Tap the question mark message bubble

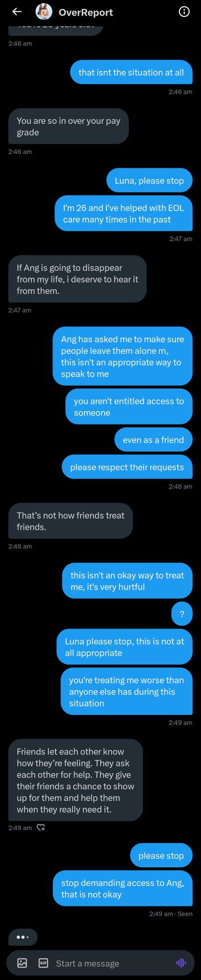(x=182, y=614)
